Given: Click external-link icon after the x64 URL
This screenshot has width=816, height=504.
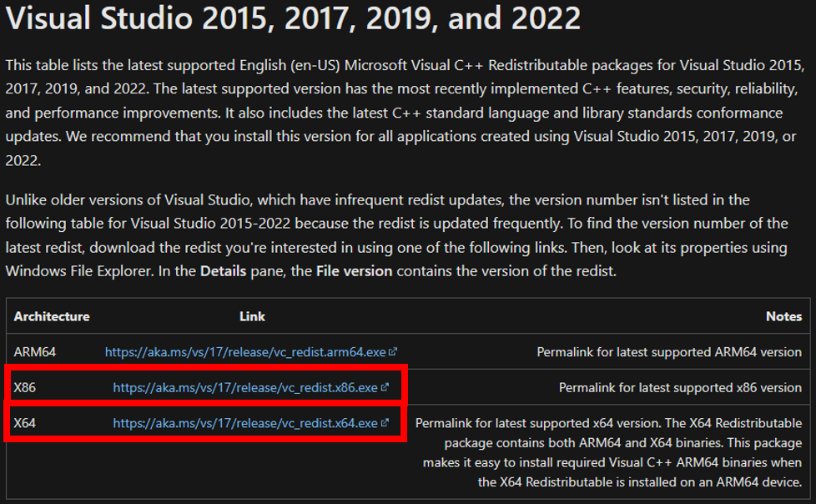Looking at the screenshot, I should click(385, 423).
